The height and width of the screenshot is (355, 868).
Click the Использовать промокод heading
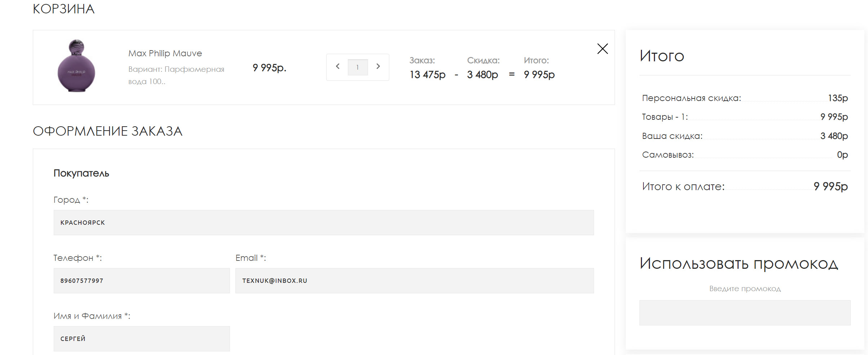point(739,264)
